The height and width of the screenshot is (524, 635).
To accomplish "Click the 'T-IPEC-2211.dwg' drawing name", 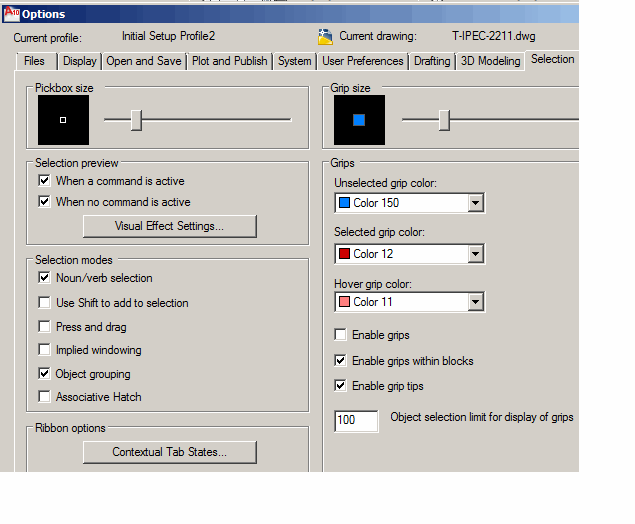I will tap(494, 36).
